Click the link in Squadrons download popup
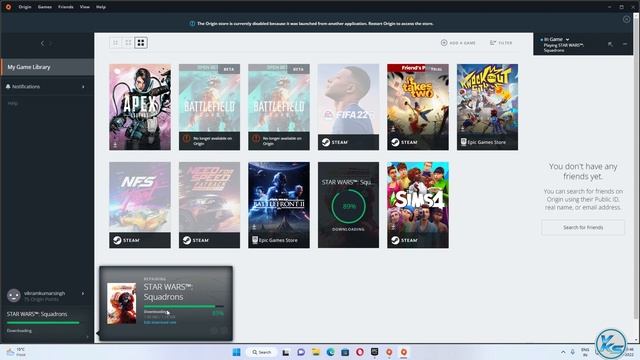The image size is (640, 360). coord(160,322)
